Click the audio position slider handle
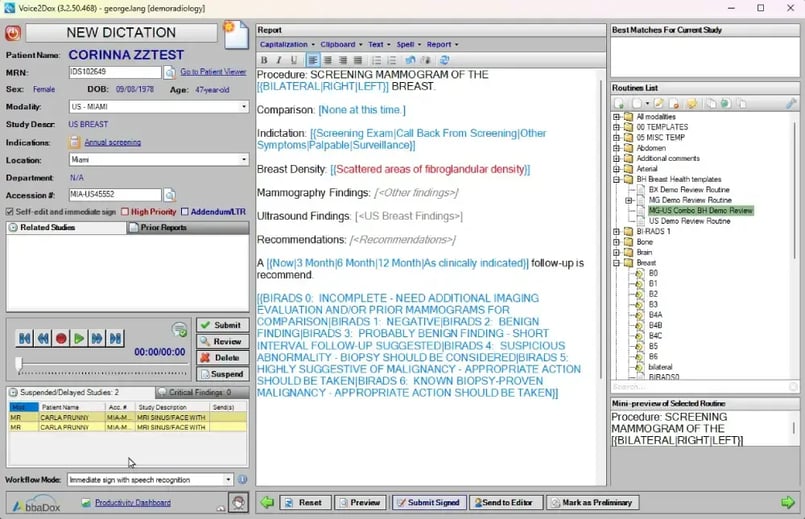The height and width of the screenshot is (519, 805). (x=19, y=364)
